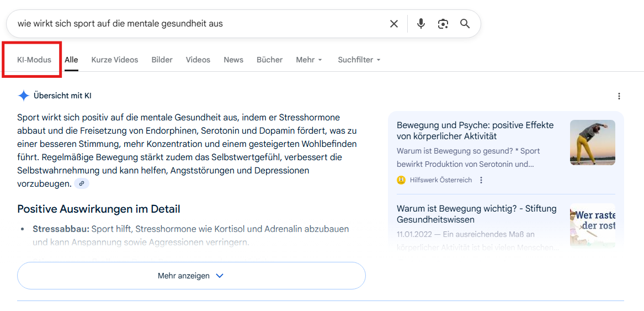The width and height of the screenshot is (644, 311).
Task: Open the Kurze Videos tab
Action: point(115,60)
